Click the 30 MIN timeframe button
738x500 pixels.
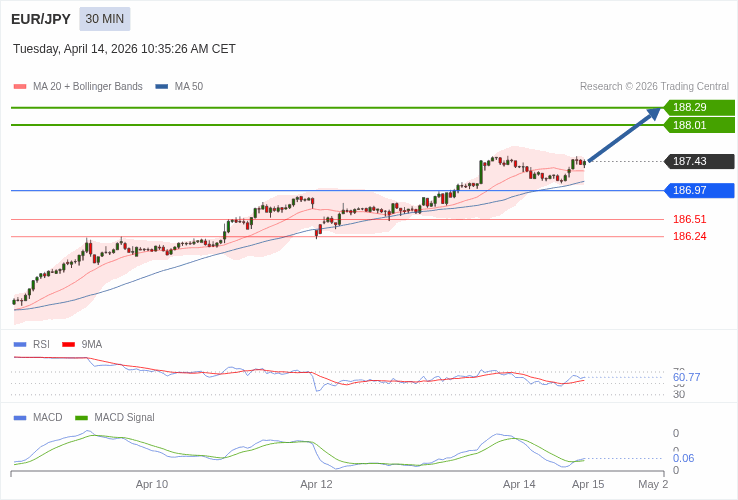pos(105,19)
